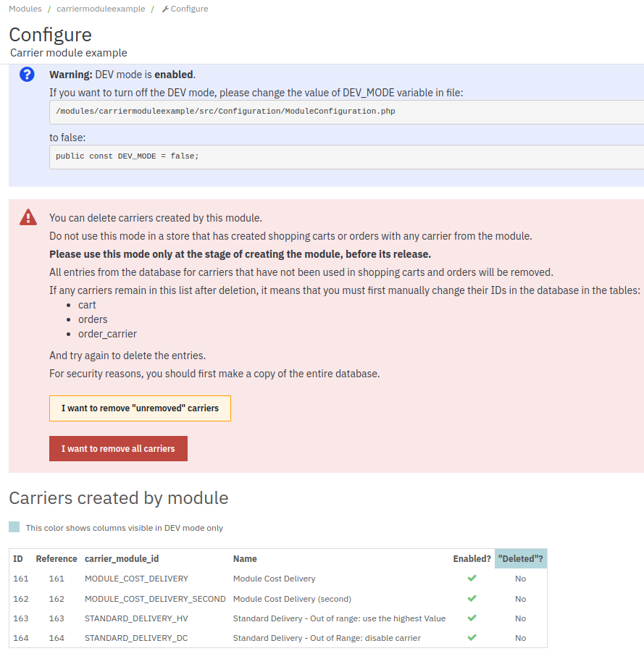The image size is (644, 651).
Task: Click the Deleted value No for carrier 162
Action: [520, 599]
